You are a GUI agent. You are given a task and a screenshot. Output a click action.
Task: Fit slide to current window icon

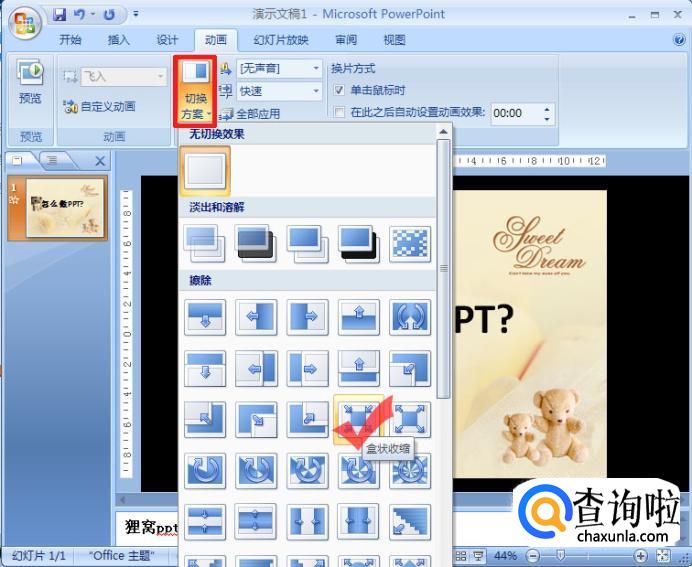click(663, 556)
